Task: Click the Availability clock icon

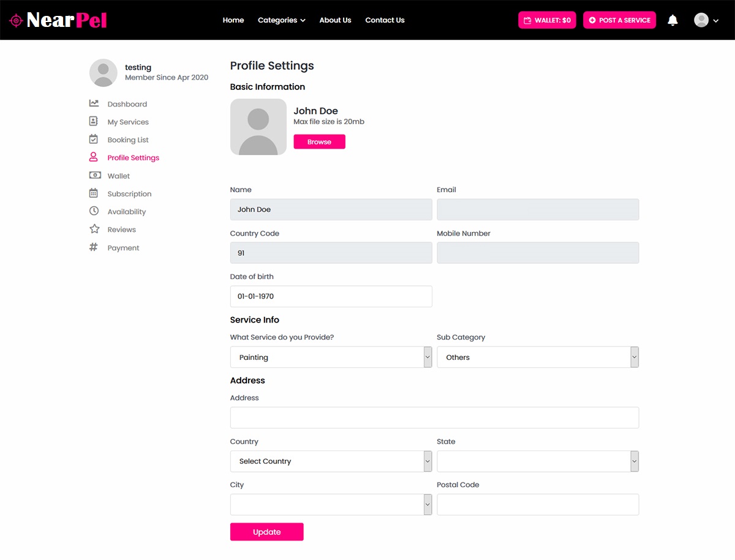Action: tap(94, 211)
